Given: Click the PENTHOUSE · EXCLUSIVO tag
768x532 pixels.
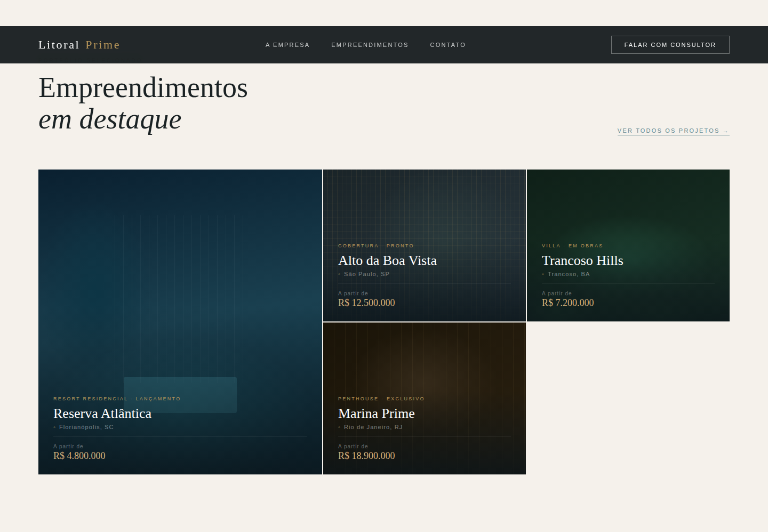Looking at the screenshot, I should pos(381,399).
